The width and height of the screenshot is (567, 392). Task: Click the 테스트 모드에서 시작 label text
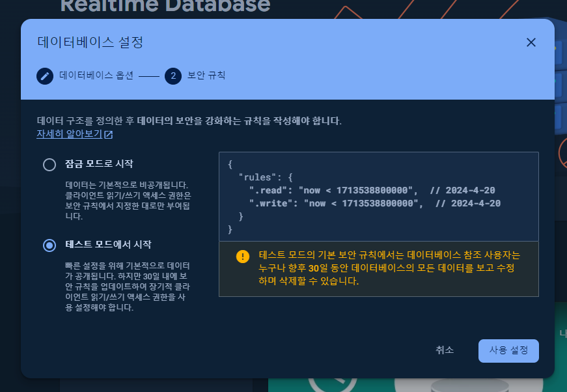click(108, 244)
